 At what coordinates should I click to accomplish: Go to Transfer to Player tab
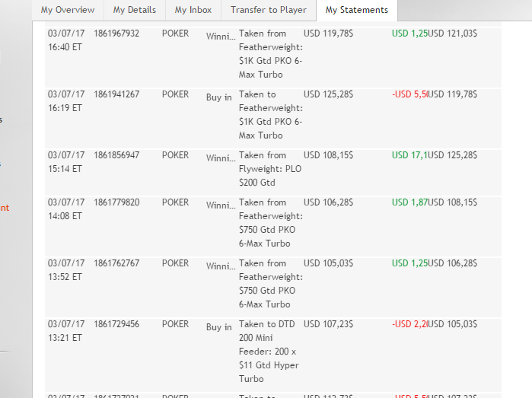coord(268,10)
